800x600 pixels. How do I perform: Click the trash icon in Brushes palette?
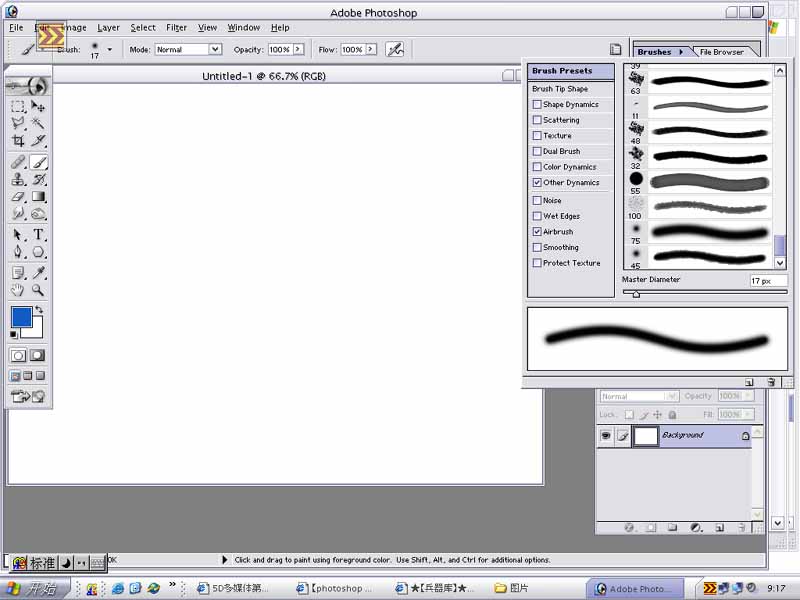771,382
